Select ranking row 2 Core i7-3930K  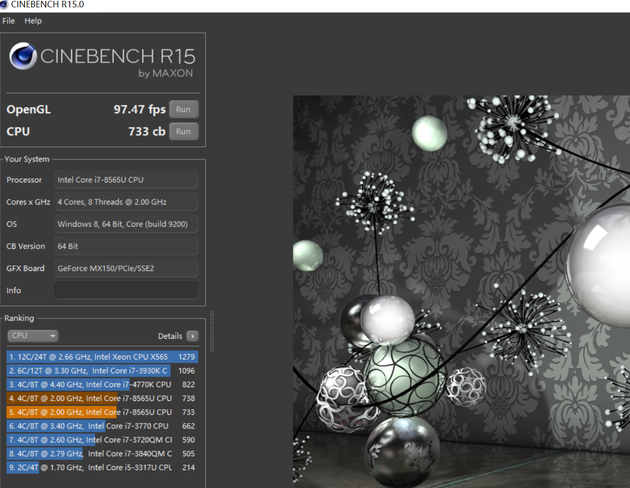[102, 371]
